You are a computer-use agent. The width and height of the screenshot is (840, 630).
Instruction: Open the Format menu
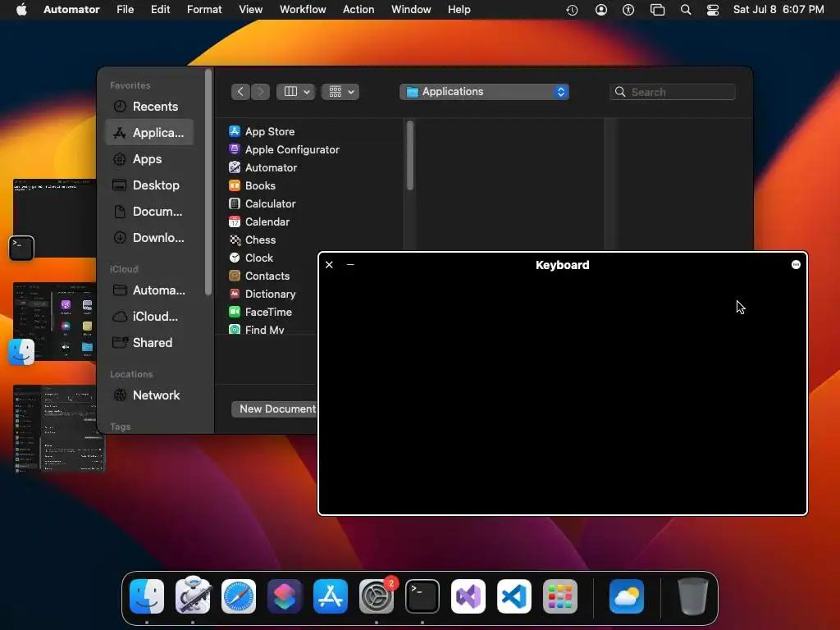204,10
